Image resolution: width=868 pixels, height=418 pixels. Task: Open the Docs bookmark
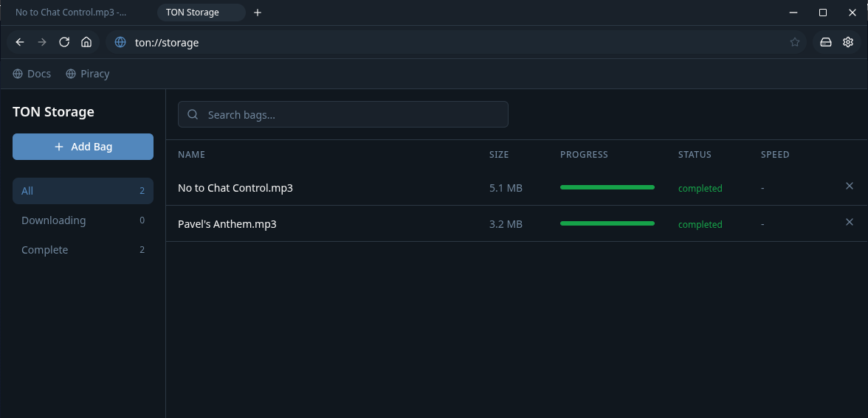click(x=32, y=74)
